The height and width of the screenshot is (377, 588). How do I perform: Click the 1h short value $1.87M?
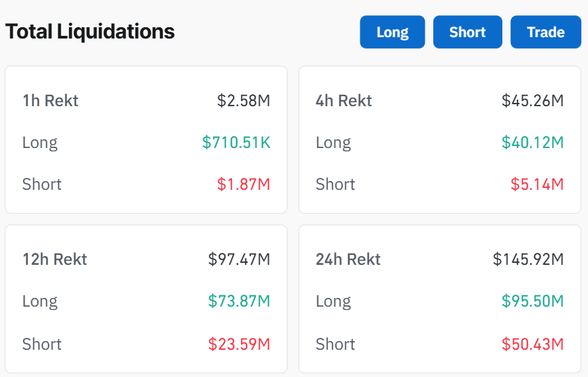[244, 185]
